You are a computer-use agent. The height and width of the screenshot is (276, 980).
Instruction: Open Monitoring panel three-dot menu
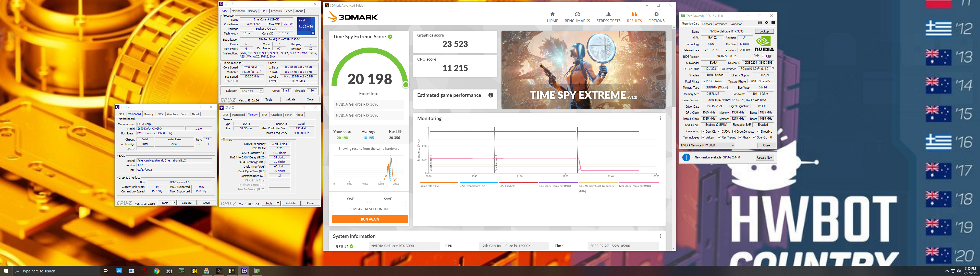[x=660, y=119]
